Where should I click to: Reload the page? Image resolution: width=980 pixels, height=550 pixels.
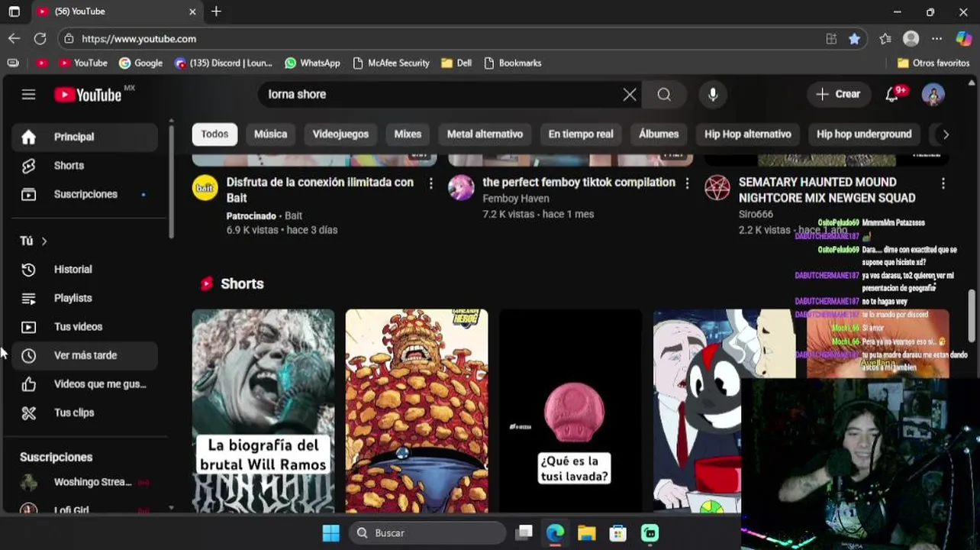click(40, 38)
